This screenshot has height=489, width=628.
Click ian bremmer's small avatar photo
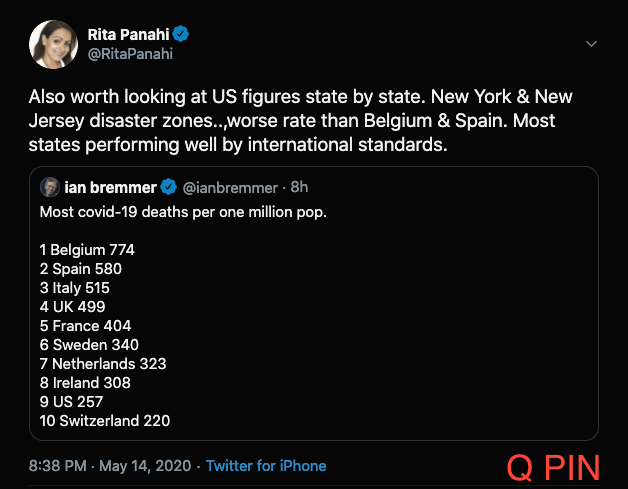click(50, 188)
